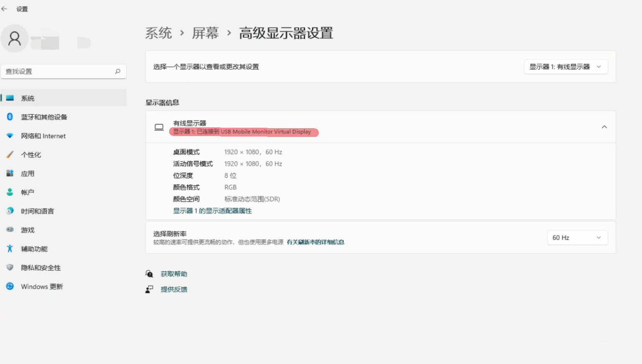Click the 高级显示器设置 page title

(286, 33)
